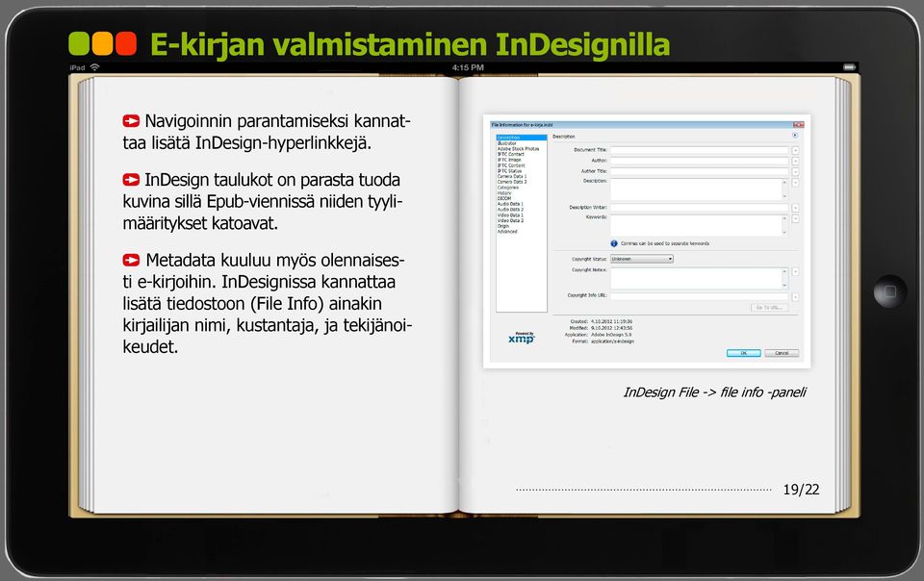Tap the iPad Wi-Fi status icon
Screen dimensions: 924x581
(95, 67)
